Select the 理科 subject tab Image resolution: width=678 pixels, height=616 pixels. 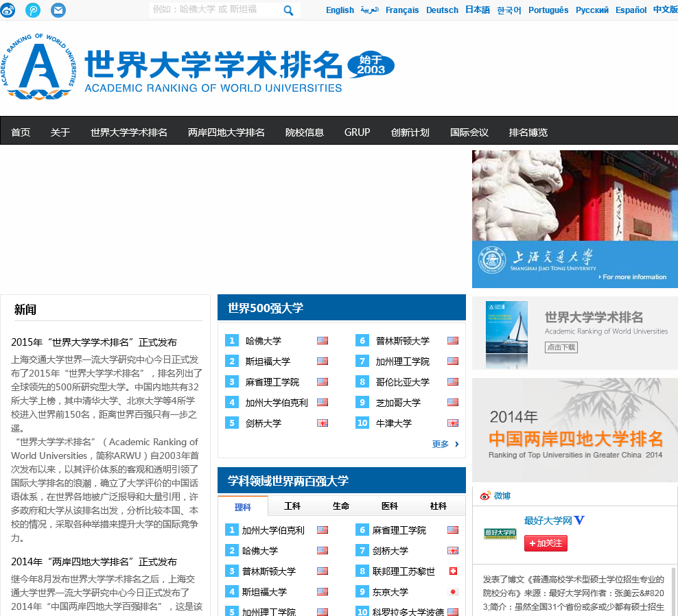click(x=243, y=507)
